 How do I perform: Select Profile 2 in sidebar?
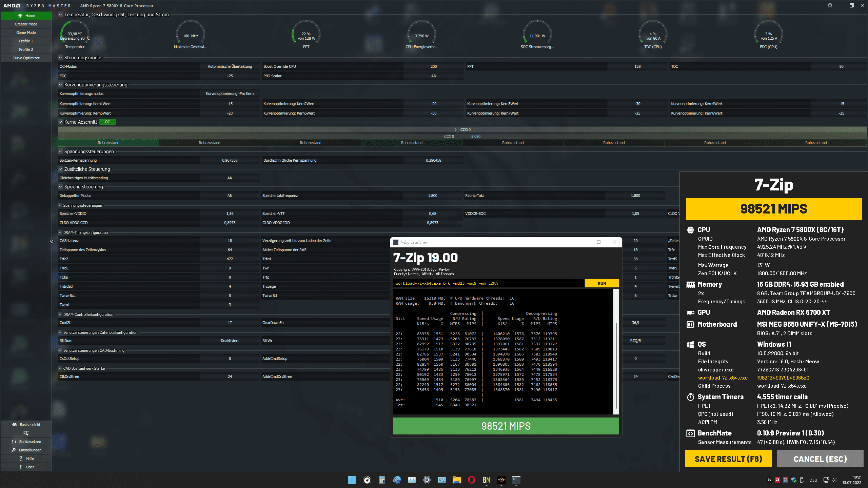coord(26,49)
